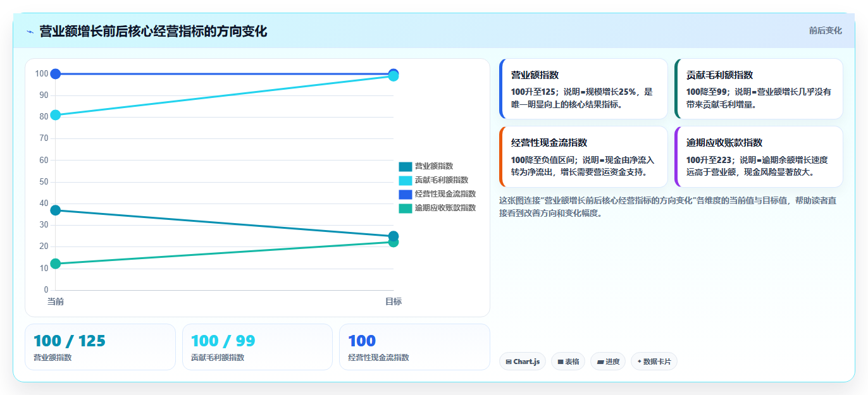
Task: Click the cyan 贡献毛利额指数 legend color box
Action: click(x=405, y=180)
